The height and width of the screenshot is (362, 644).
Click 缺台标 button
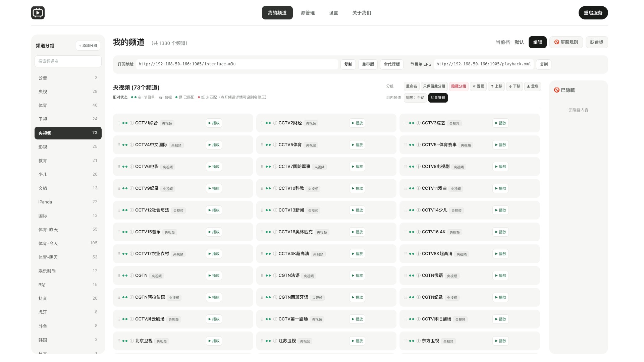coord(597,42)
